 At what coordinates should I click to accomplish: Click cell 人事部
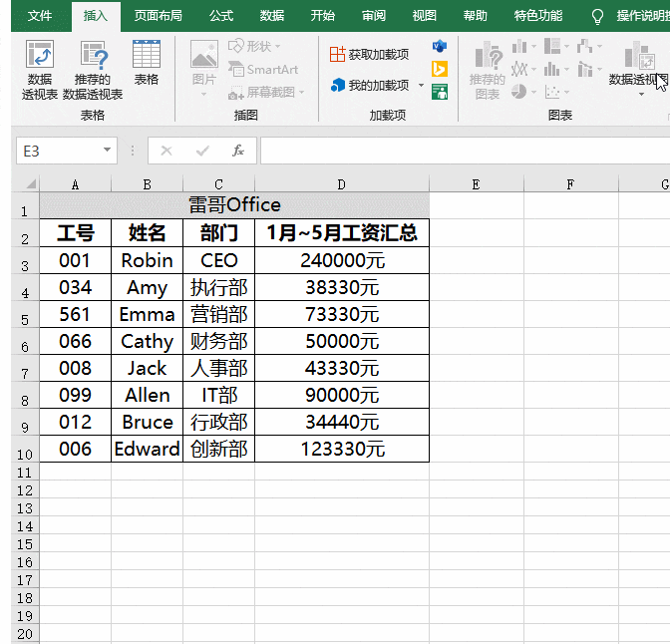click(x=218, y=368)
